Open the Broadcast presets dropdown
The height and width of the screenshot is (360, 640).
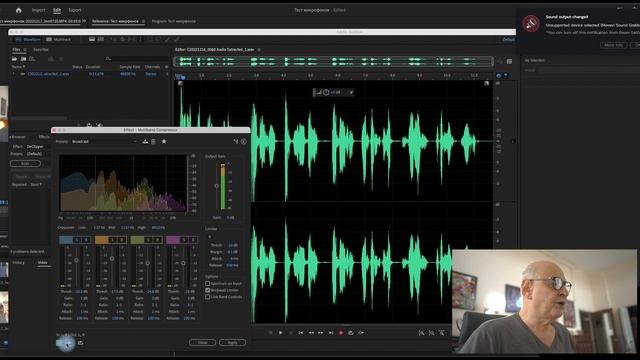click(104, 142)
